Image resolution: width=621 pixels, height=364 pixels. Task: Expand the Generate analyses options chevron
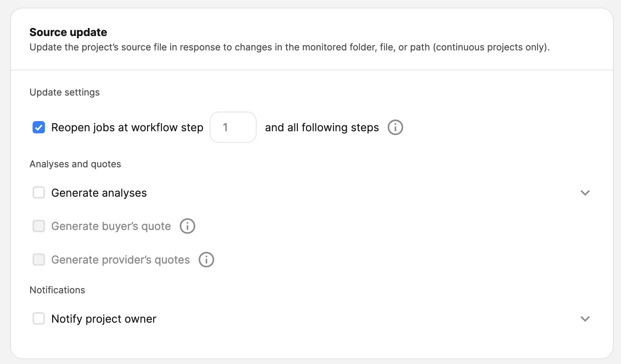[x=585, y=193]
